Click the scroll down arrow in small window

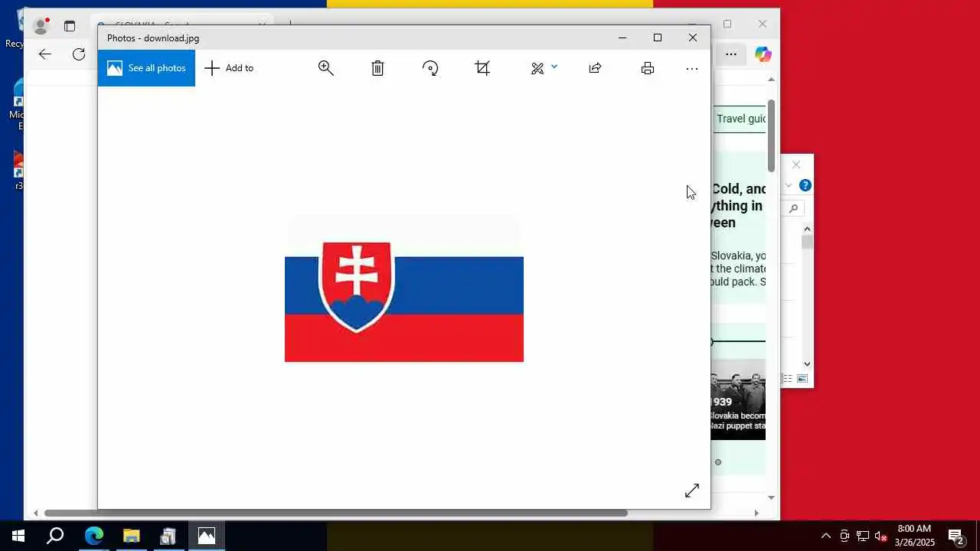pyautogui.click(x=807, y=364)
